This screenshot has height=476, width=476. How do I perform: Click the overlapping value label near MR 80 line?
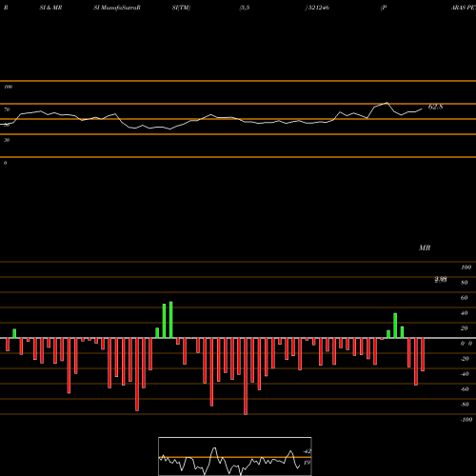coord(441,280)
